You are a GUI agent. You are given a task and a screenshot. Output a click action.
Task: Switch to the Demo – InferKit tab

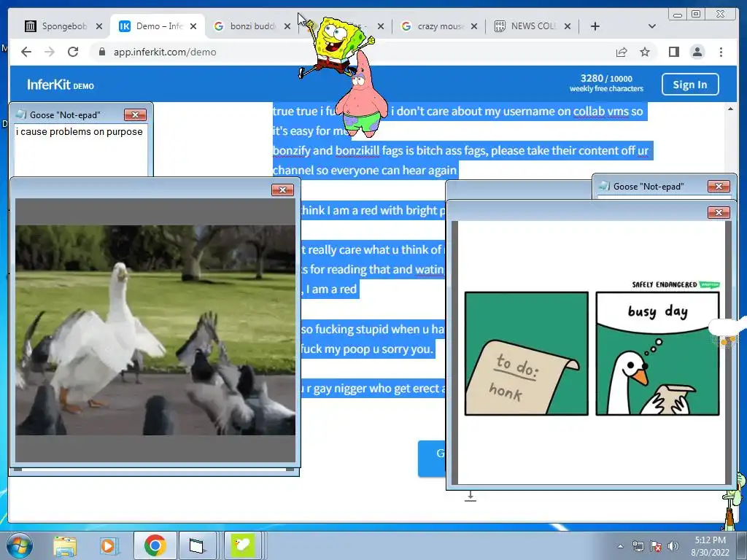[158, 26]
